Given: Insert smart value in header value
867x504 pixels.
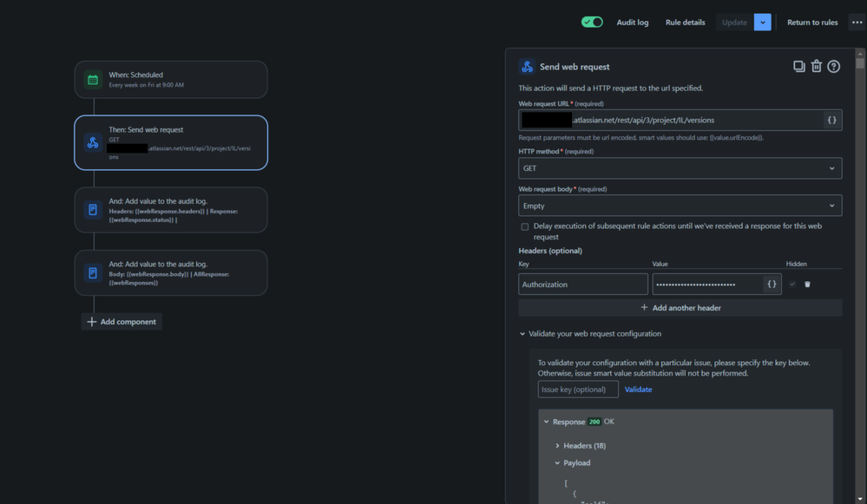Looking at the screenshot, I should pos(772,284).
